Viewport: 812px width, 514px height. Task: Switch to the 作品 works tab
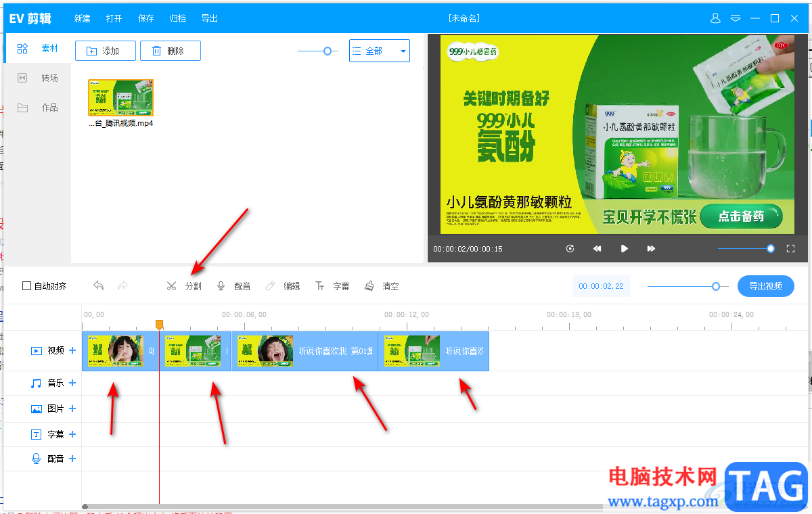[x=39, y=108]
